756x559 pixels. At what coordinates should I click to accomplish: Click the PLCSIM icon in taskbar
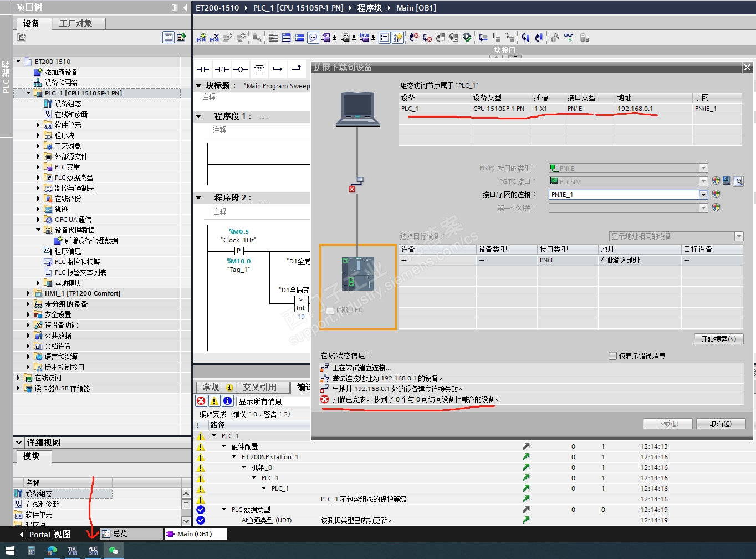tap(93, 551)
